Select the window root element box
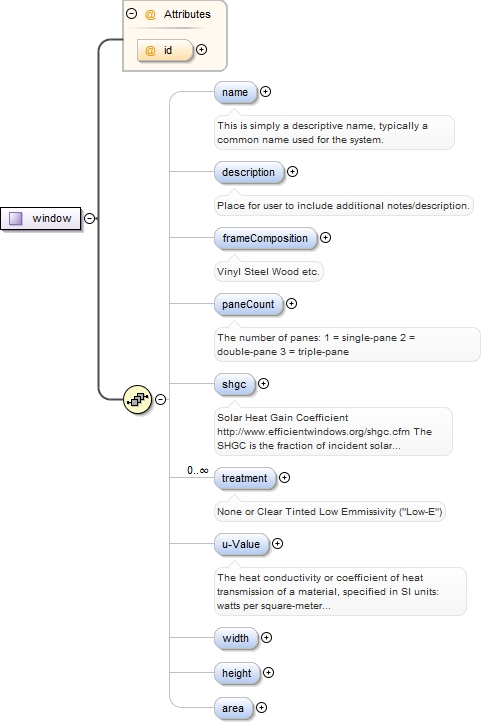Screen dimensions: 488x724 tap(41, 218)
